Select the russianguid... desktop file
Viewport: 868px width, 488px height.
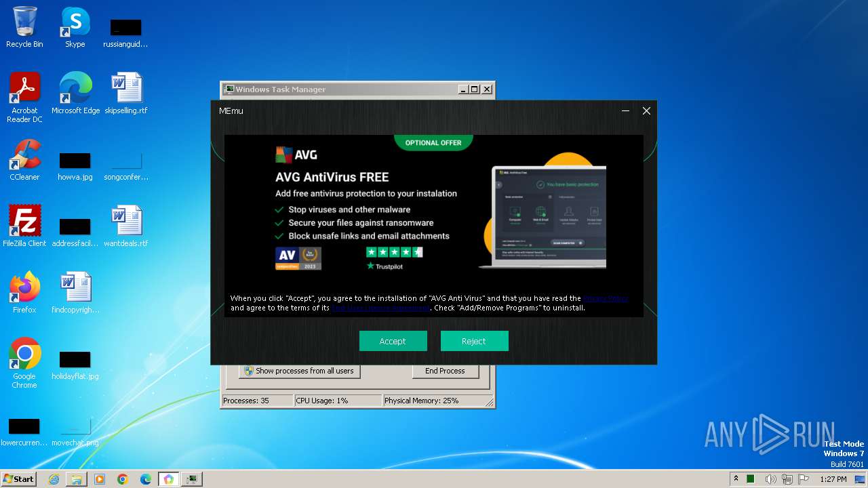pos(125,33)
